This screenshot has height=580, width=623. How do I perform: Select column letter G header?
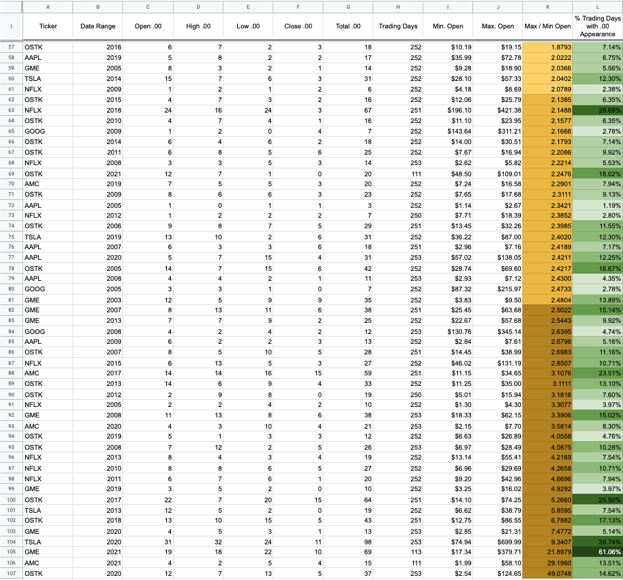[x=348, y=7]
